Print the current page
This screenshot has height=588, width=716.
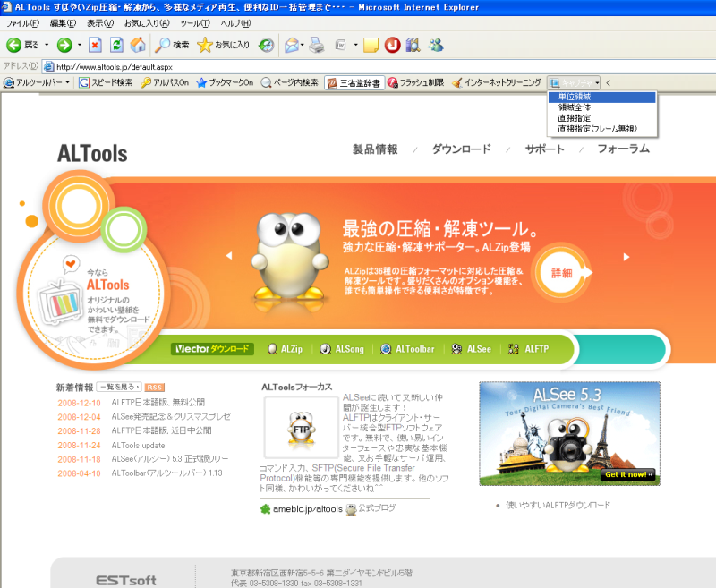pyautogui.click(x=316, y=46)
